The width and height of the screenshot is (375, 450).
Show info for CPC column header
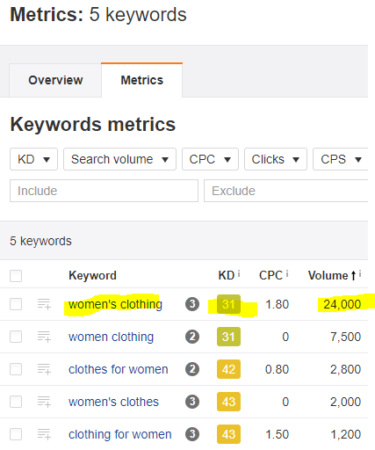click(287, 274)
